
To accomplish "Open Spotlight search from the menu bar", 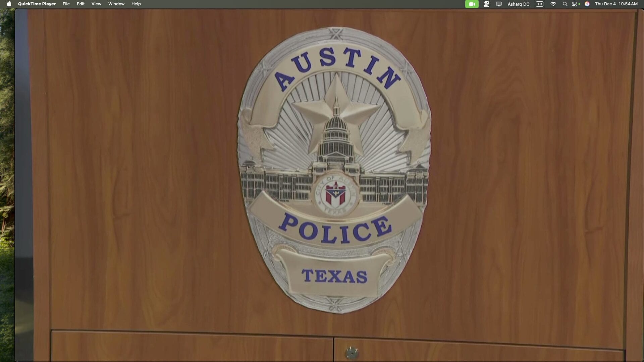I will (565, 4).
